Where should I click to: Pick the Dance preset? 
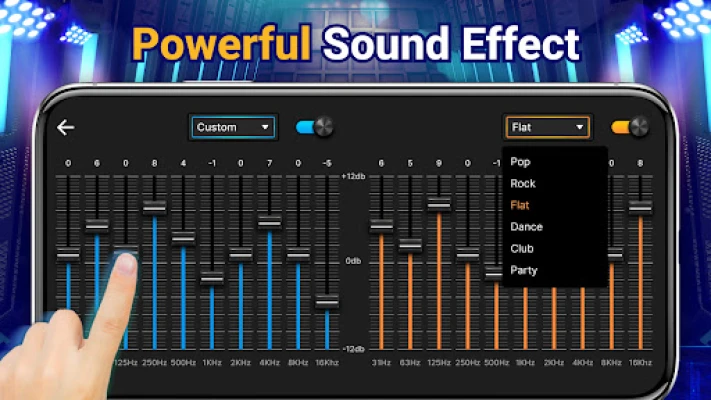coord(526,227)
